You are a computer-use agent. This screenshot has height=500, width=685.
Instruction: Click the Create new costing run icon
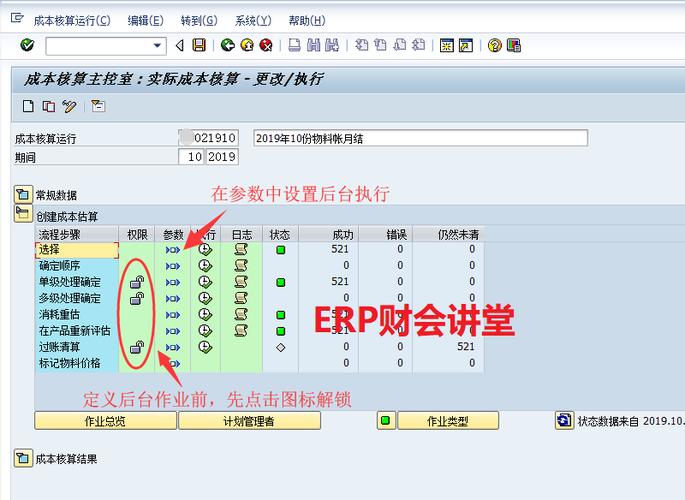pos(28,106)
